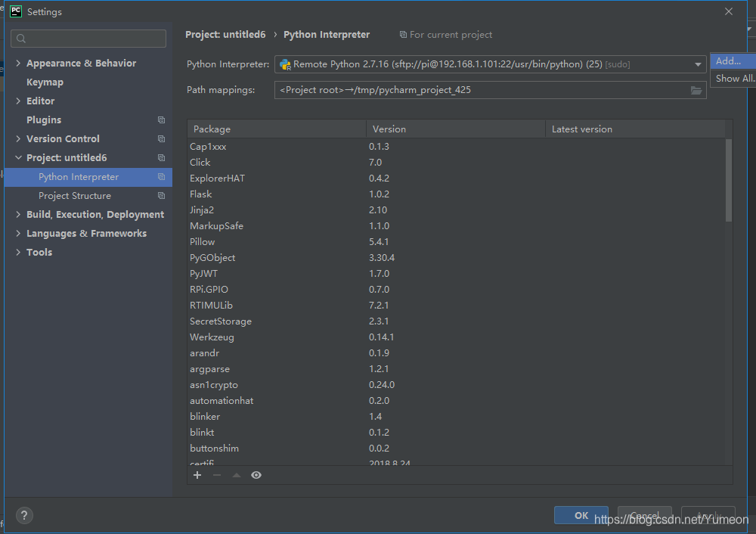Select Keymap in settings tree

88,82
